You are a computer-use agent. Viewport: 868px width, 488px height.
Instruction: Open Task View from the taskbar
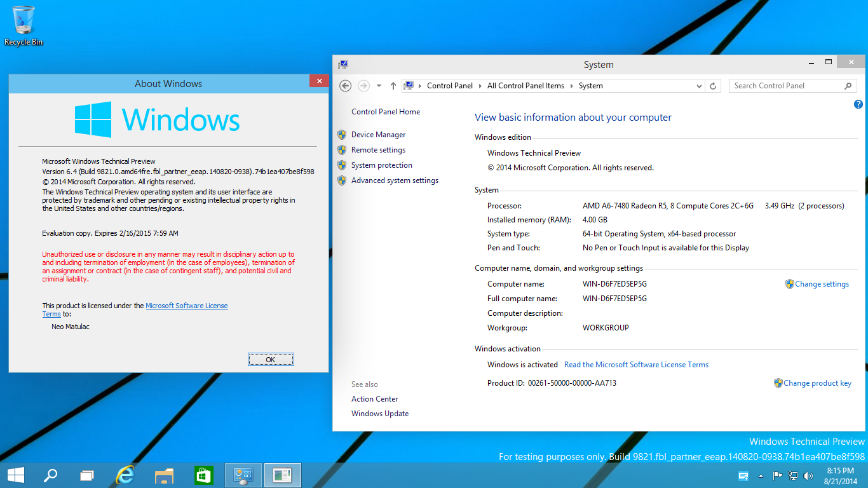point(87,475)
